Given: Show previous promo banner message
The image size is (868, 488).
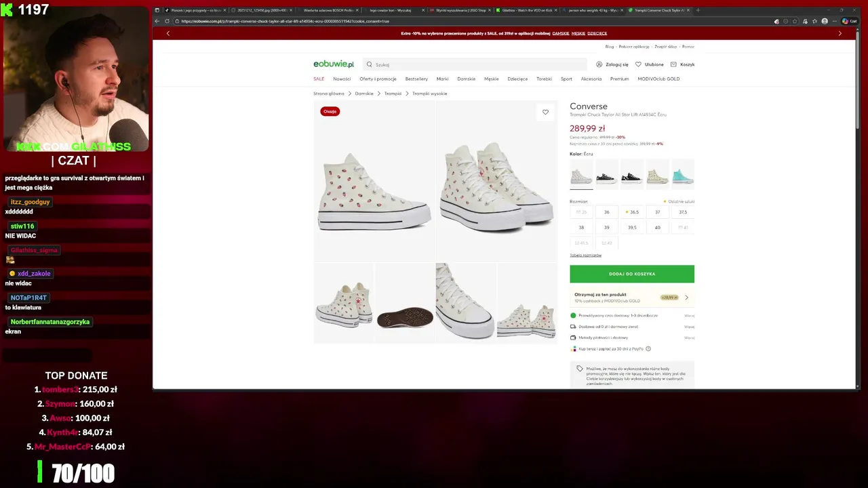Looking at the screenshot, I should coord(168,33).
